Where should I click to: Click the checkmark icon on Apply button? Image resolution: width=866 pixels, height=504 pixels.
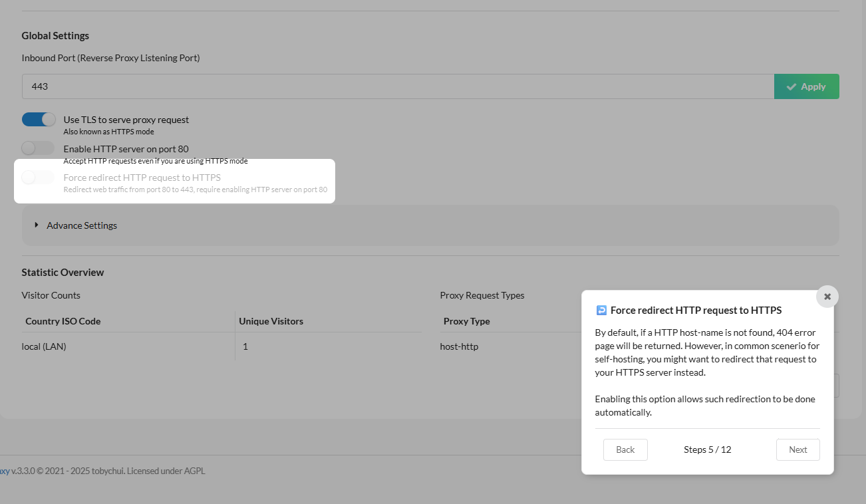pyautogui.click(x=792, y=86)
